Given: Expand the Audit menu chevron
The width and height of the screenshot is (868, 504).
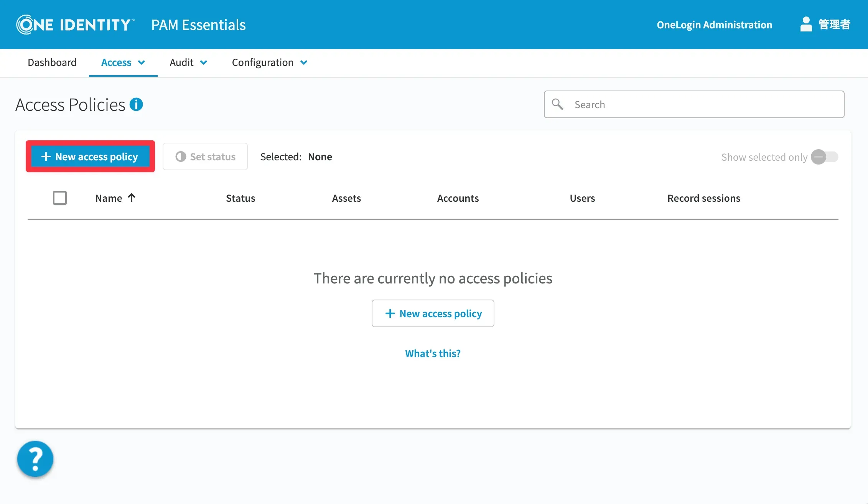Looking at the screenshot, I should click(x=204, y=63).
